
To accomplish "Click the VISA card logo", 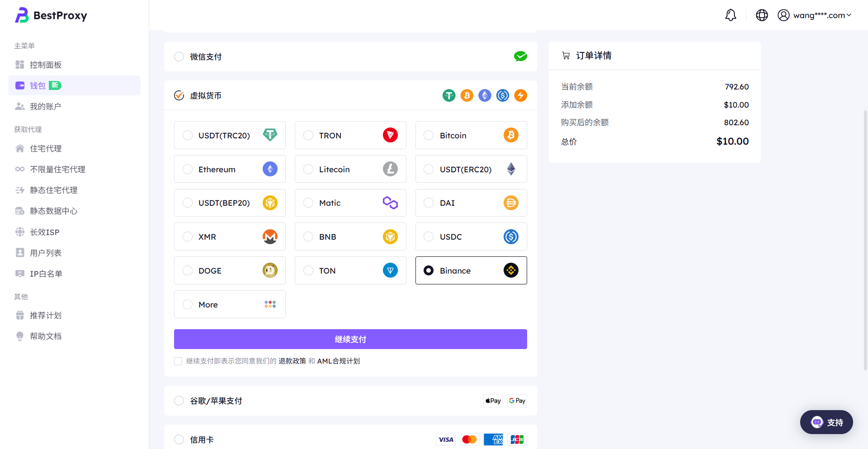I will [x=446, y=440].
